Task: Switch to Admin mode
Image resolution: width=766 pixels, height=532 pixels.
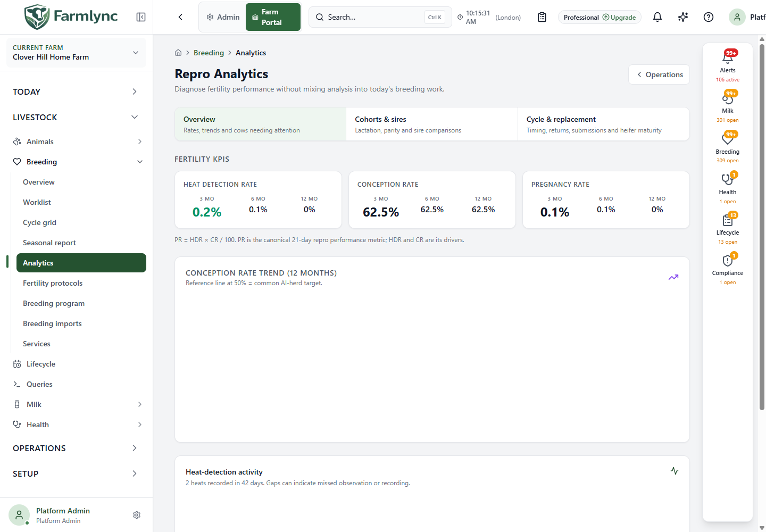Action: point(223,17)
